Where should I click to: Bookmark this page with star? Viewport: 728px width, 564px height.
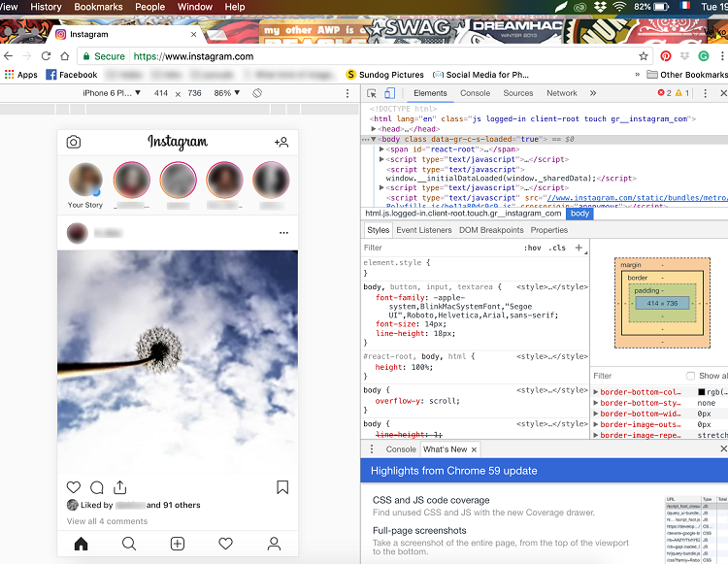(x=643, y=56)
